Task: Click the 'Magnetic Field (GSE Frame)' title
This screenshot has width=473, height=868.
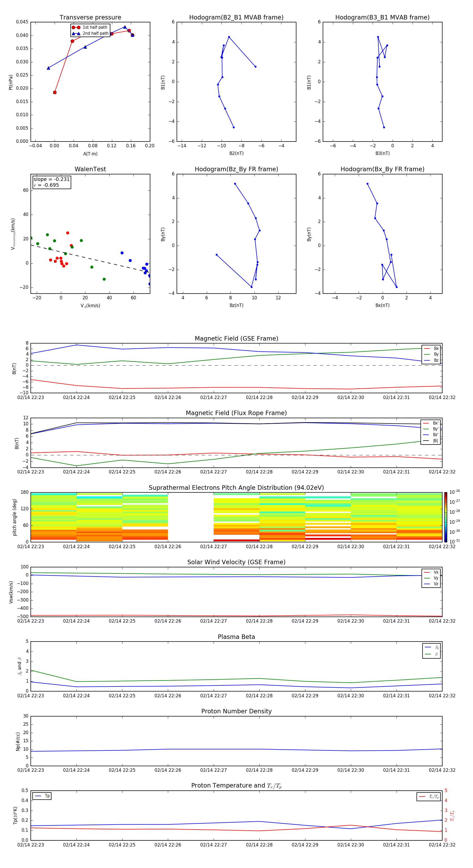Action: click(236, 339)
